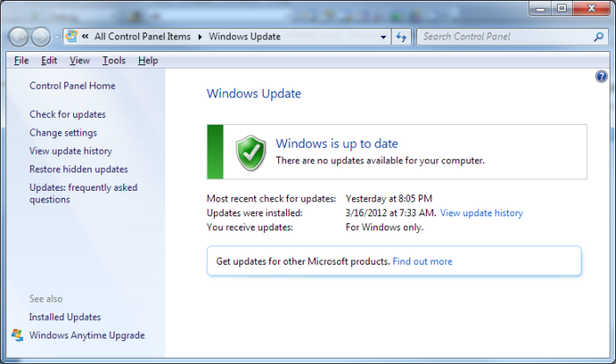Click View update history link beside install date
The width and height of the screenshot is (616, 364).
tap(481, 213)
